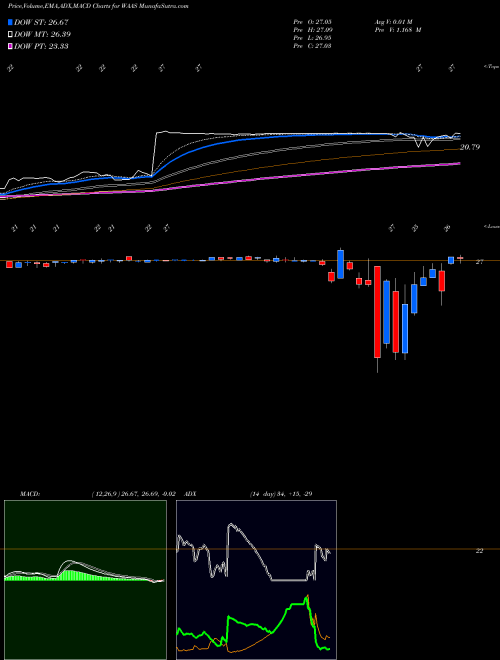Viewport: 500px width, 660px height.
Task: Select the 'DOW ST: 26.67' legend label
Action: click(x=41, y=22)
